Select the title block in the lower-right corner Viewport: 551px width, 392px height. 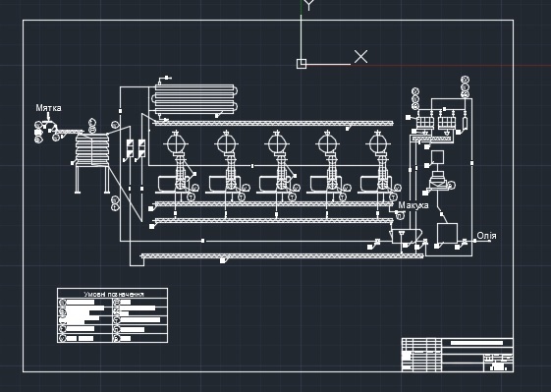457,355
